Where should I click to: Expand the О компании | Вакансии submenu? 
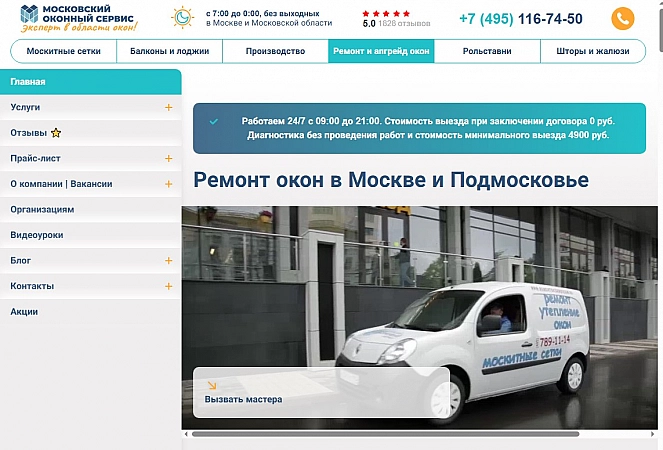tap(168, 184)
